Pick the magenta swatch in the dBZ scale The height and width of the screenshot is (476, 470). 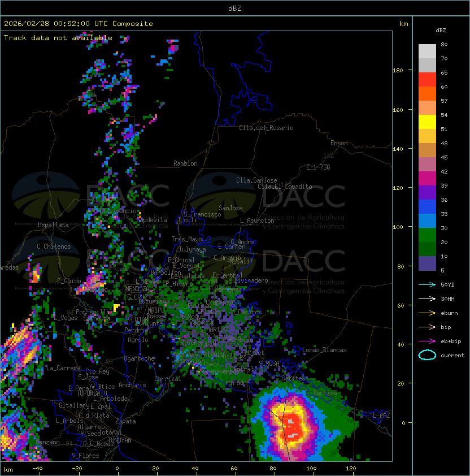tap(427, 179)
